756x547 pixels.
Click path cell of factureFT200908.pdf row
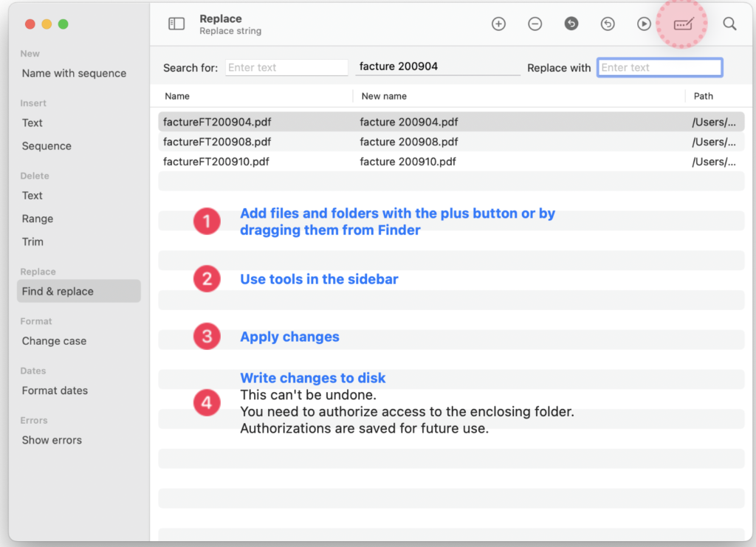click(714, 142)
